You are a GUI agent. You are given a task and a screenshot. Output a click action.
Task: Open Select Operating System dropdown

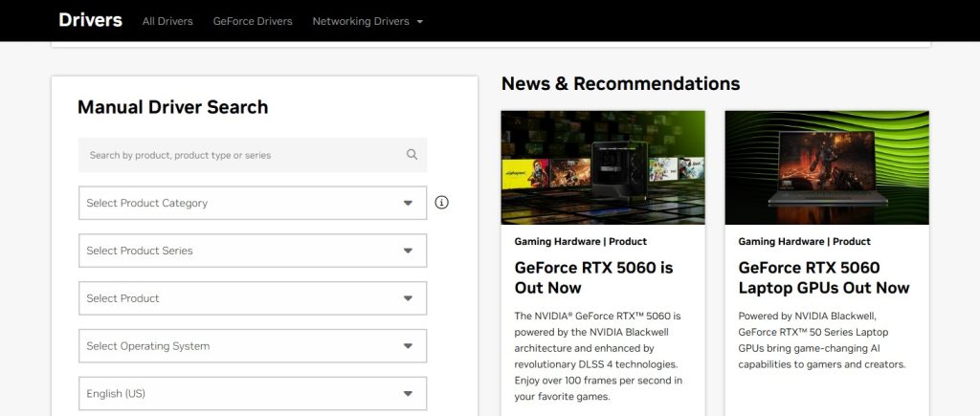click(253, 346)
